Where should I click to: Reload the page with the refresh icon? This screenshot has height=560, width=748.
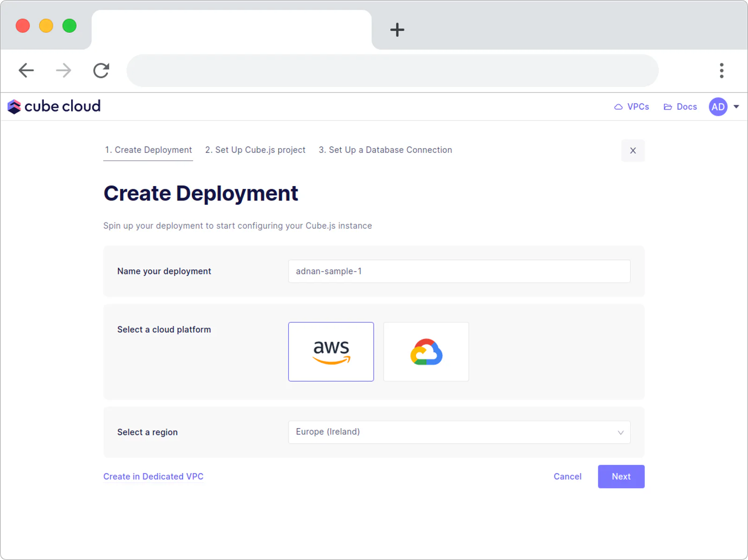[101, 71]
